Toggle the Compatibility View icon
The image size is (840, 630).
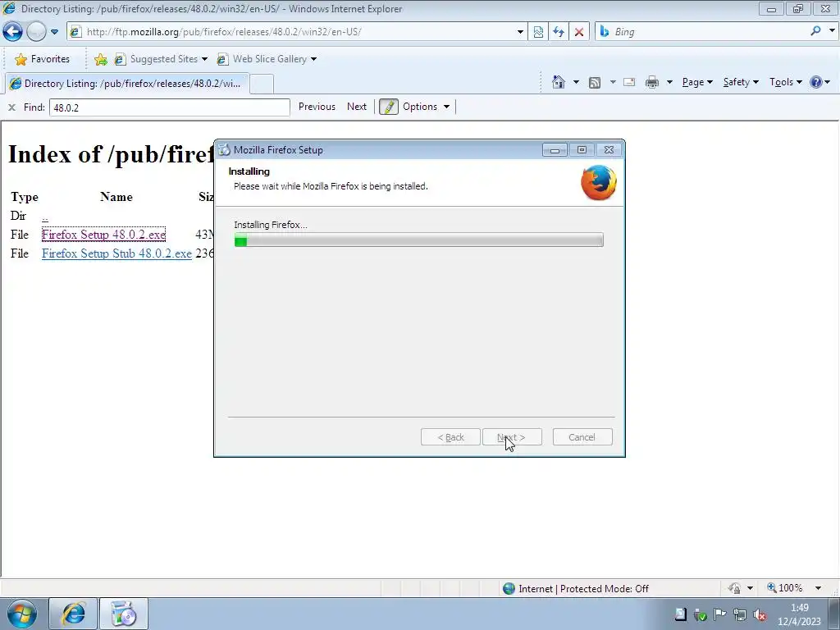click(x=538, y=32)
